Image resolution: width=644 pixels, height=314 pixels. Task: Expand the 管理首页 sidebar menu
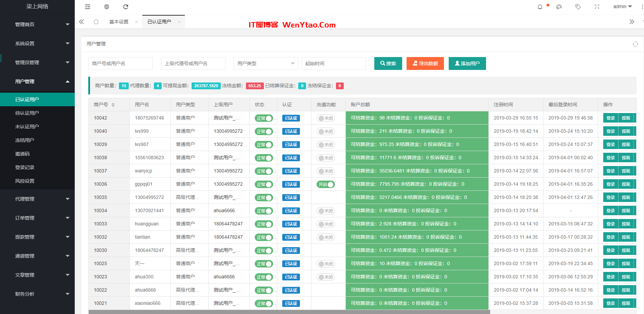pos(37,24)
